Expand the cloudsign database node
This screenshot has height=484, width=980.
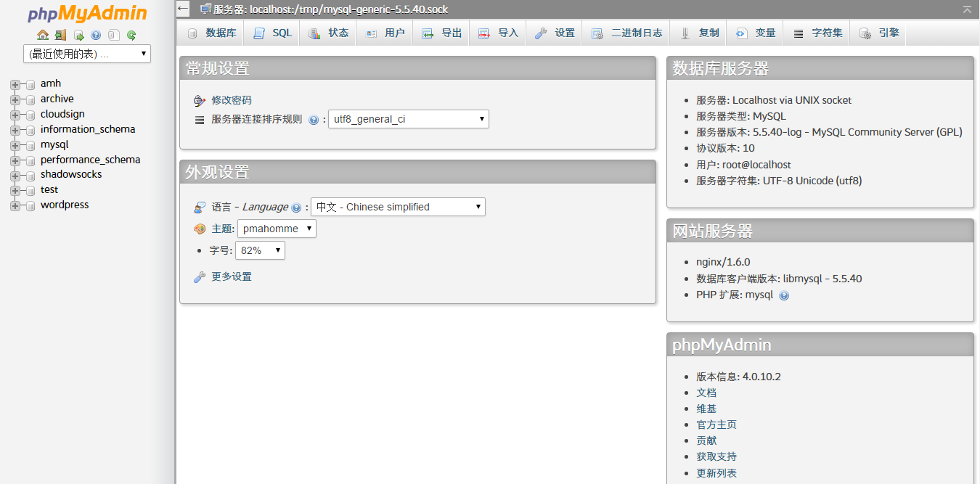coord(15,115)
